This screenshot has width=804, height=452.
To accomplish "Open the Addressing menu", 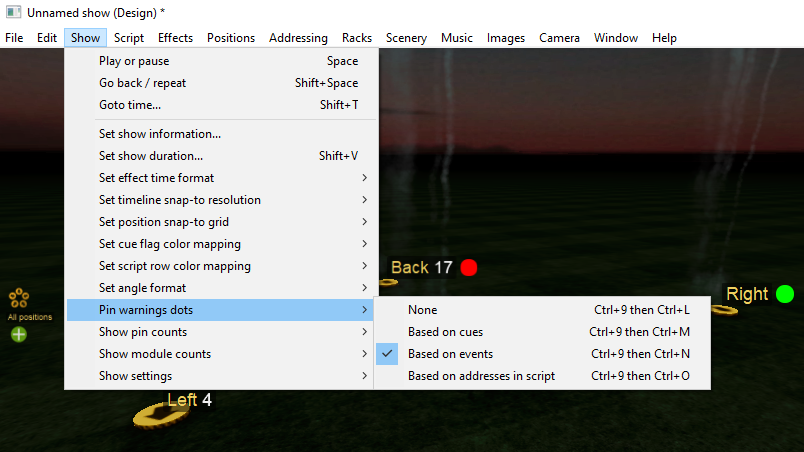I will 298,38.
